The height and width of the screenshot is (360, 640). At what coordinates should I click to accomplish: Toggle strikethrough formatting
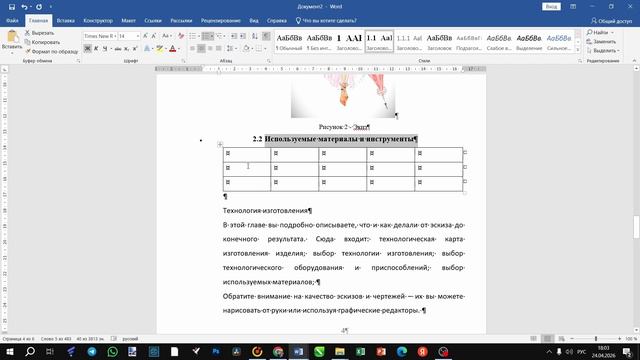(x=118, y=49)
